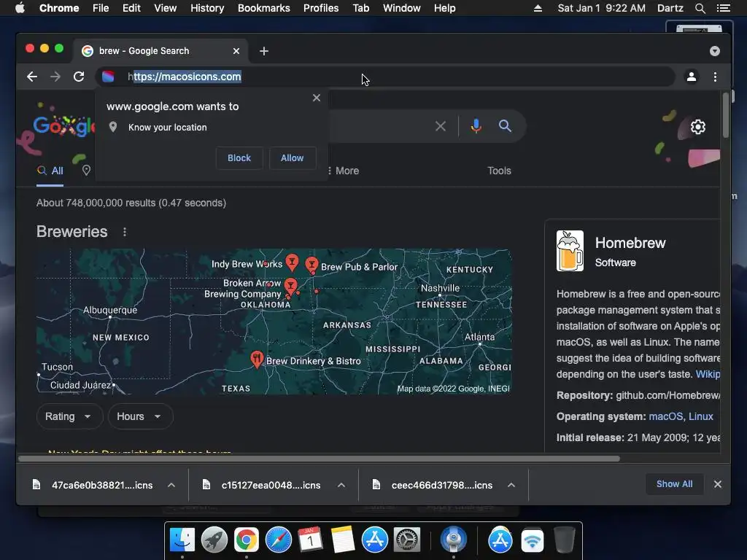Open the Chrome profile avatar menu
Viewport: 747px width, 560px height.
tap(692, 77)
